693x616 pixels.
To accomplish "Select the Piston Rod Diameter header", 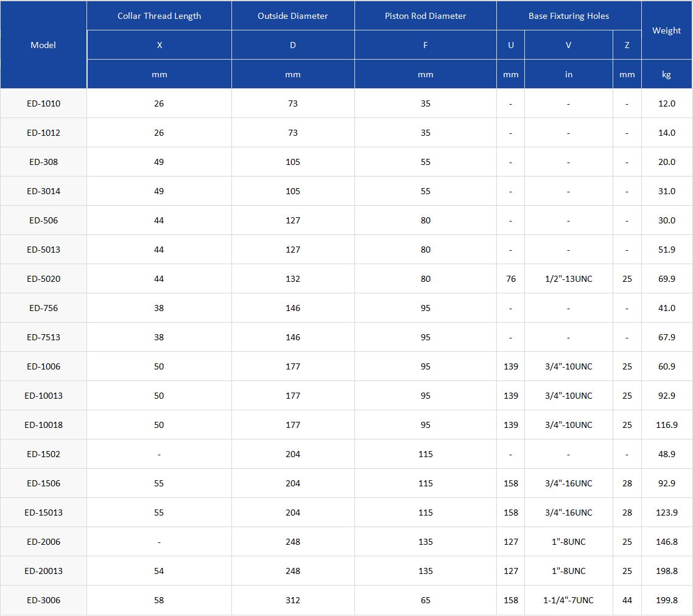I will point(425,16).
